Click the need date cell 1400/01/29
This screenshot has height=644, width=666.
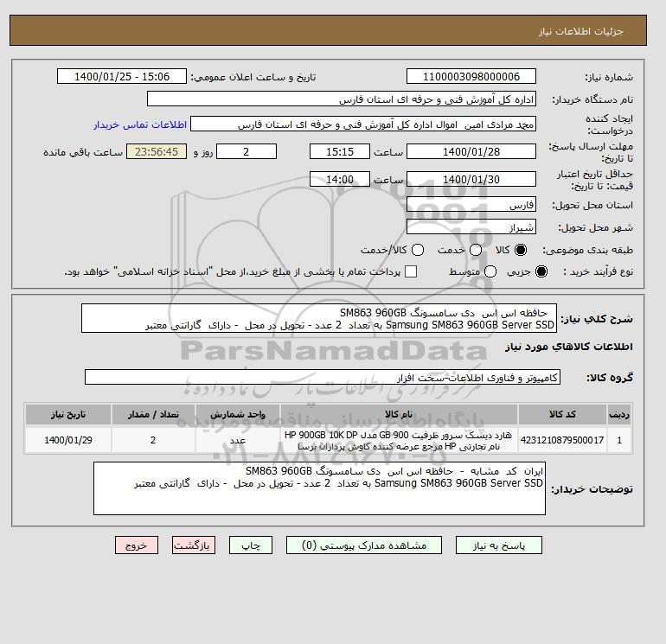coord(68,440)
